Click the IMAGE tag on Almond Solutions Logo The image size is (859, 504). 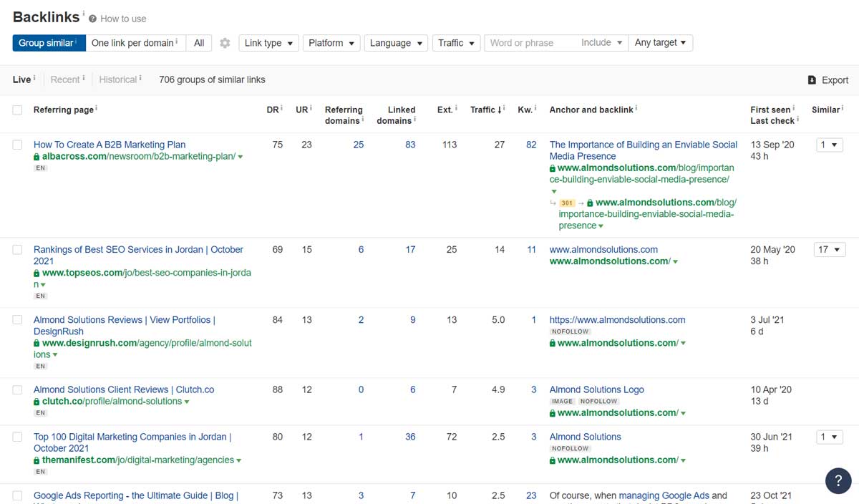[x=562, y=402]
